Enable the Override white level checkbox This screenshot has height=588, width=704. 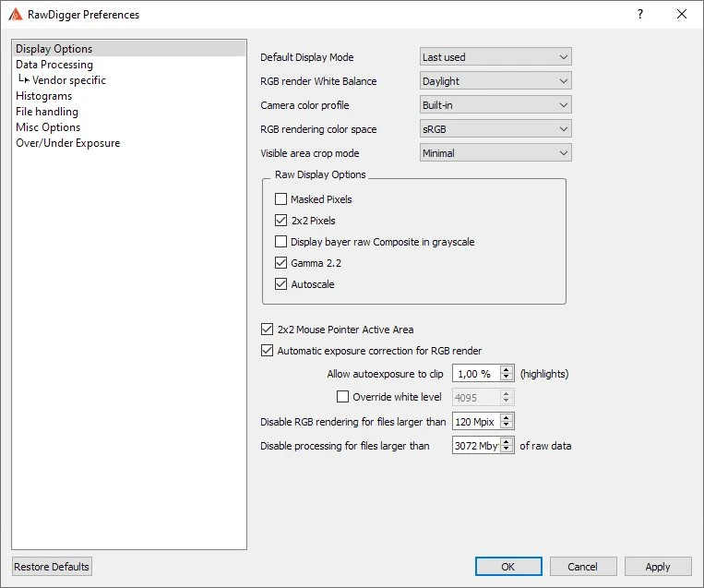pyautogui.click(x=343, y=397)
